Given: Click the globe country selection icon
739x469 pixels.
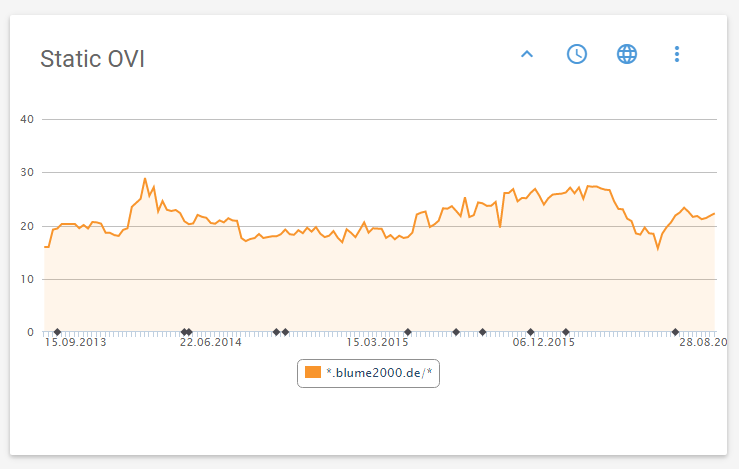Looking at the screenshot, I should (x=627, y=54).
